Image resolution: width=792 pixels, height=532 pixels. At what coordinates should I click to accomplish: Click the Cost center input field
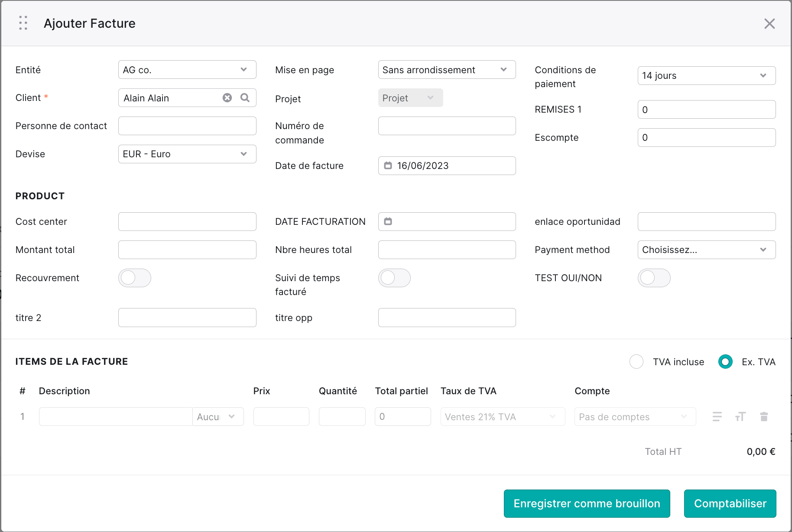click(187, 221)
